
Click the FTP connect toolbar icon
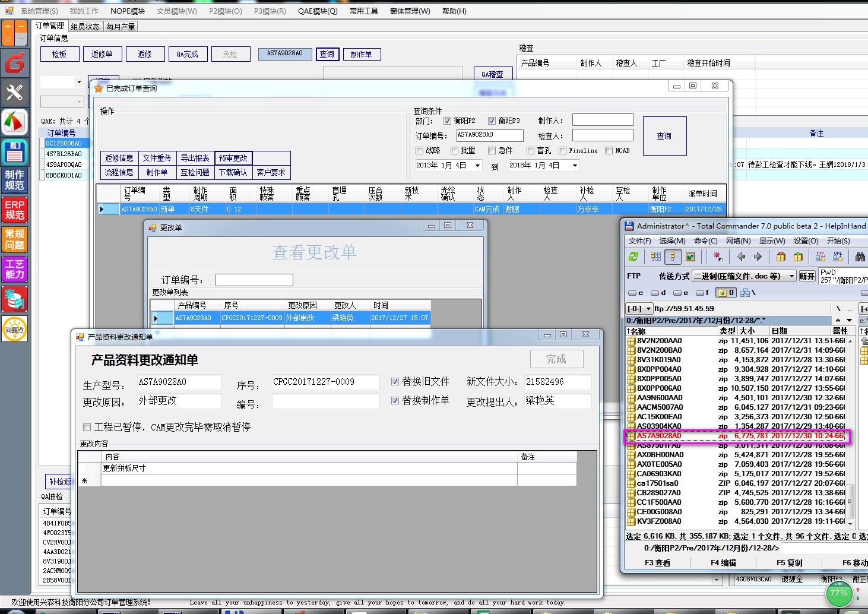820,257
